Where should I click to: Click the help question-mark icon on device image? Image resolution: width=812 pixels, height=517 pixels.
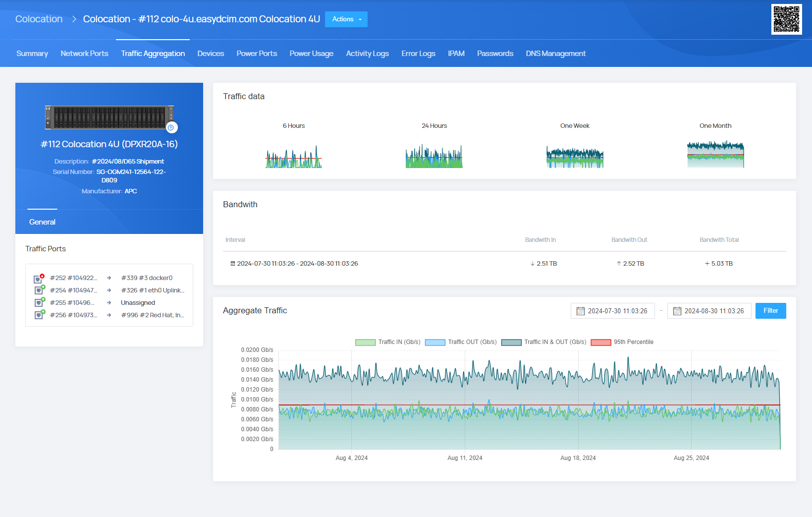click(171, 127)
